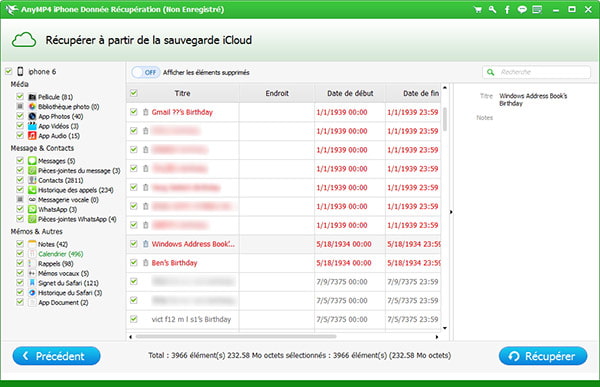600x387 pixels.
Task: Toggle select-all checkbox in table header
Action: [x=134, y=93]
